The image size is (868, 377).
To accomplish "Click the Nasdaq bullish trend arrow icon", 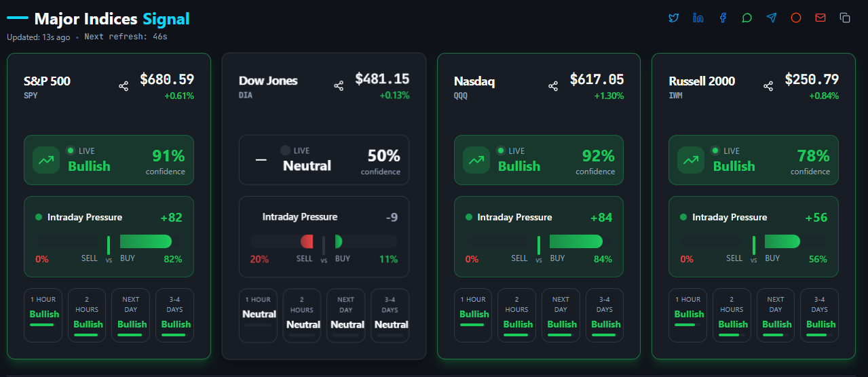I will pyautogui.click(x=476, y=160).
